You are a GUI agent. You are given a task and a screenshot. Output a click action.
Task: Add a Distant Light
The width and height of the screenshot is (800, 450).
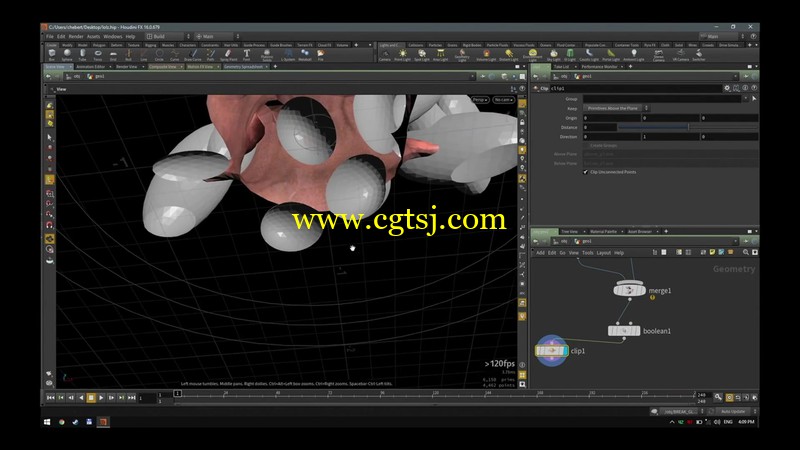point(508,55)
